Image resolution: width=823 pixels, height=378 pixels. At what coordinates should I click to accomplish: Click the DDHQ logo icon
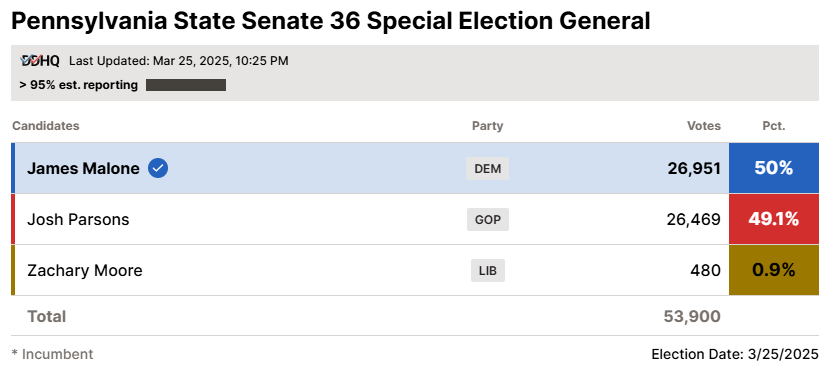click(x=40, y=61)
